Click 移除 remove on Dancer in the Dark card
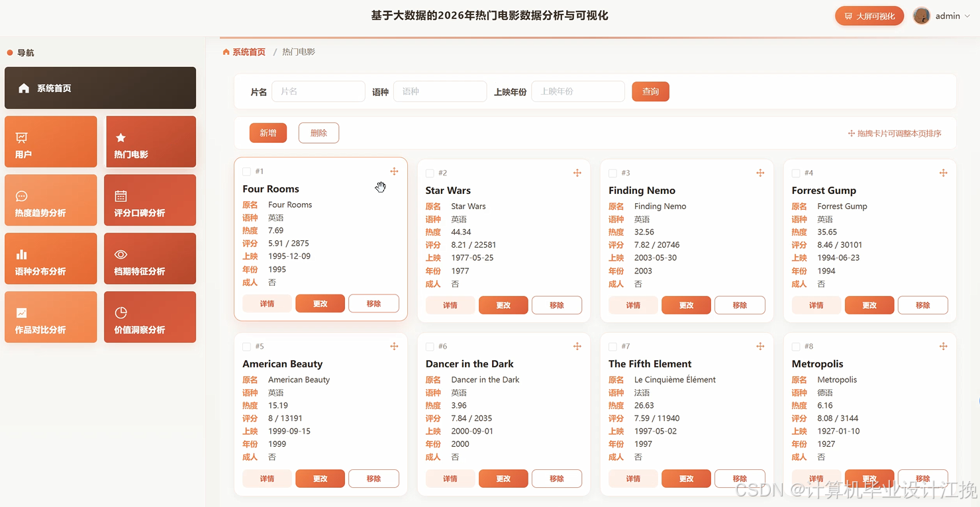 click(557, 479)
